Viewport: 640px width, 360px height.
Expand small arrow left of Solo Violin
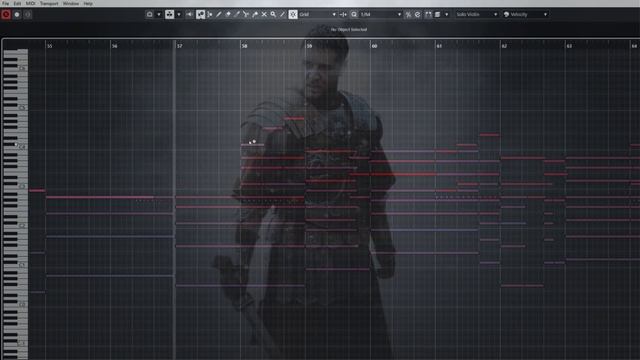(x=447, y=14)
